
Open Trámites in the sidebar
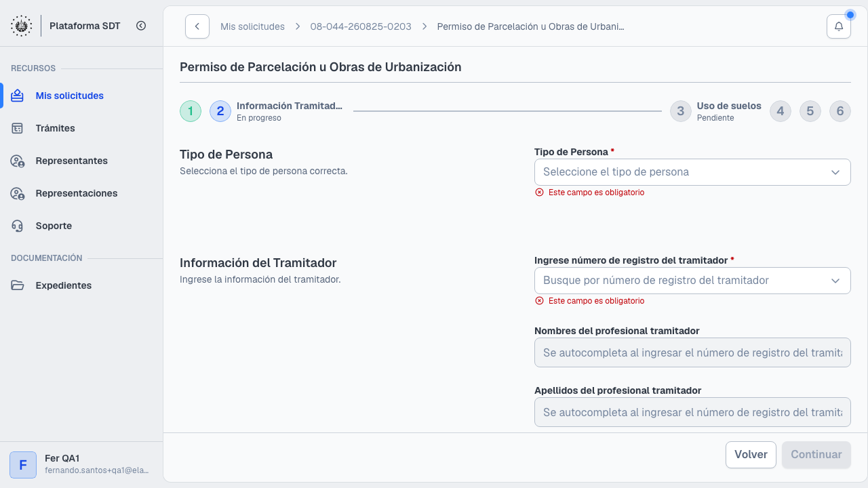(x=81, y=128)
